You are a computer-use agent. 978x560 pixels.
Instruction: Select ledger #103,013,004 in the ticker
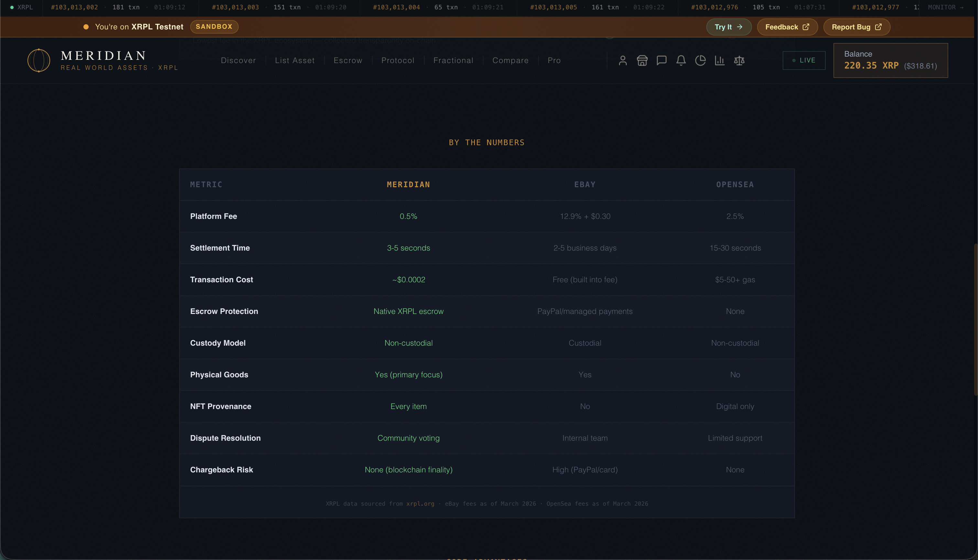click(396, 7)
